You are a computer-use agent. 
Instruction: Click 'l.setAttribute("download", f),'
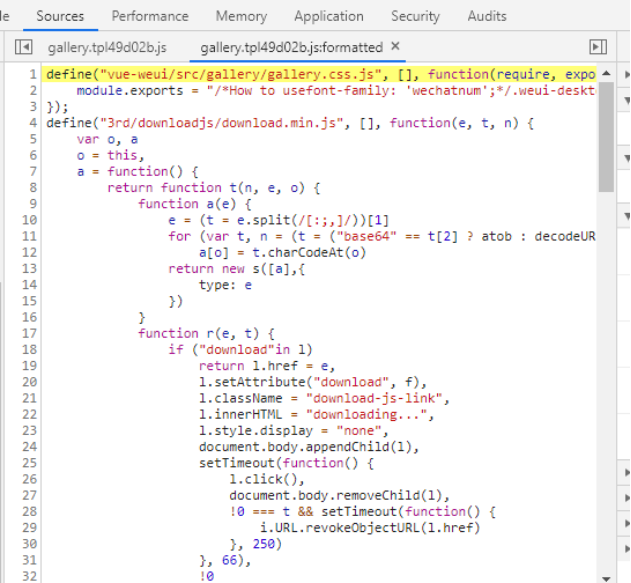[x=313, y=382]
